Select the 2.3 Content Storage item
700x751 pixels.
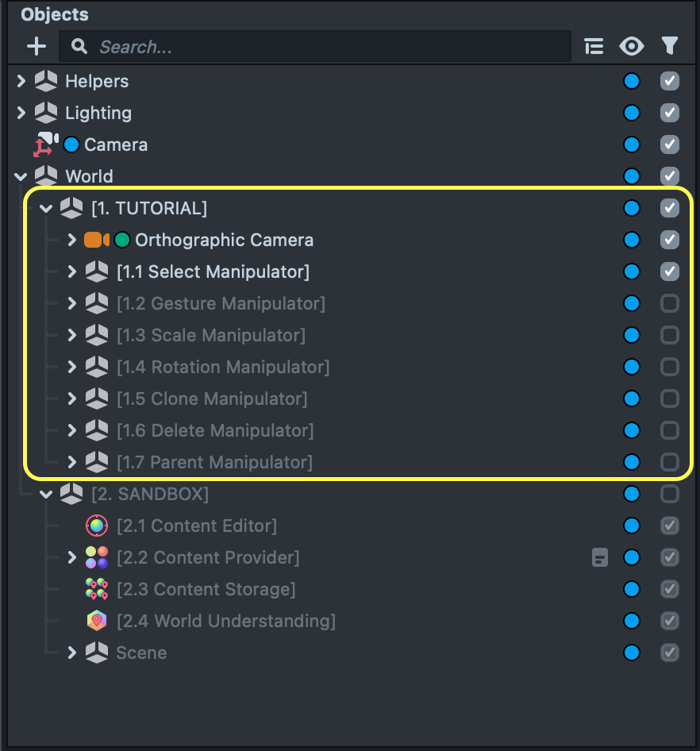[206, 589]
